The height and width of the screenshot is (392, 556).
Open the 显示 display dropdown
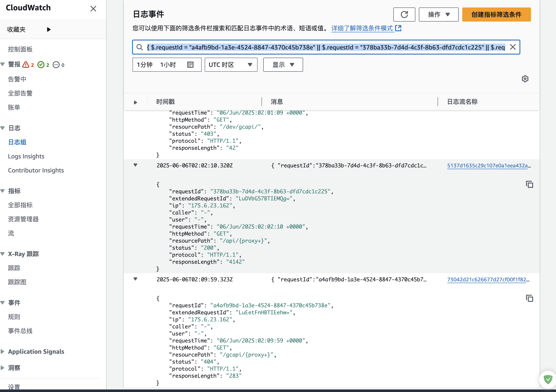283,65
